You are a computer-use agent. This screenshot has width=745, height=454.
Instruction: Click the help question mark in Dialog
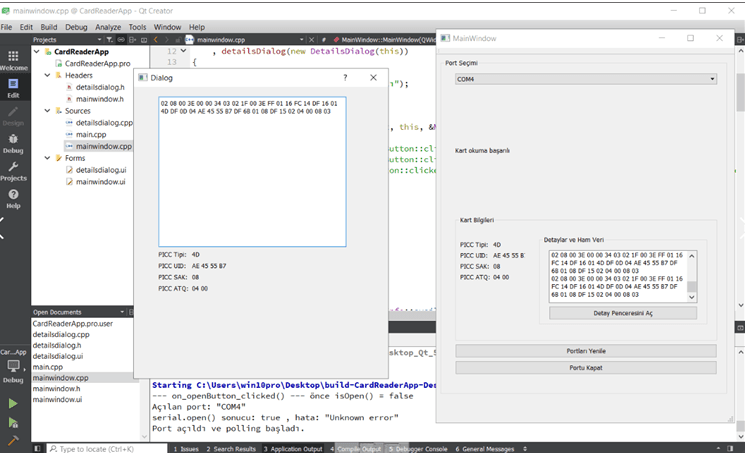pos(345,77)
